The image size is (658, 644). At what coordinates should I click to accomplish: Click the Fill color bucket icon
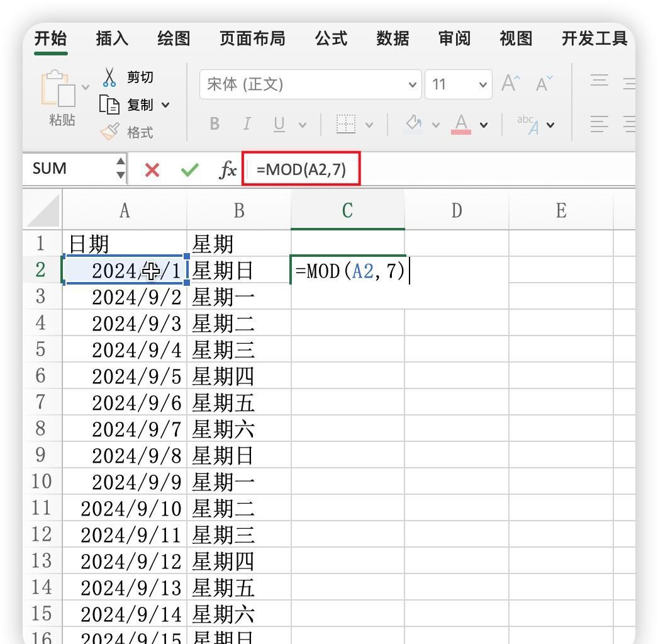click(414, 124)
